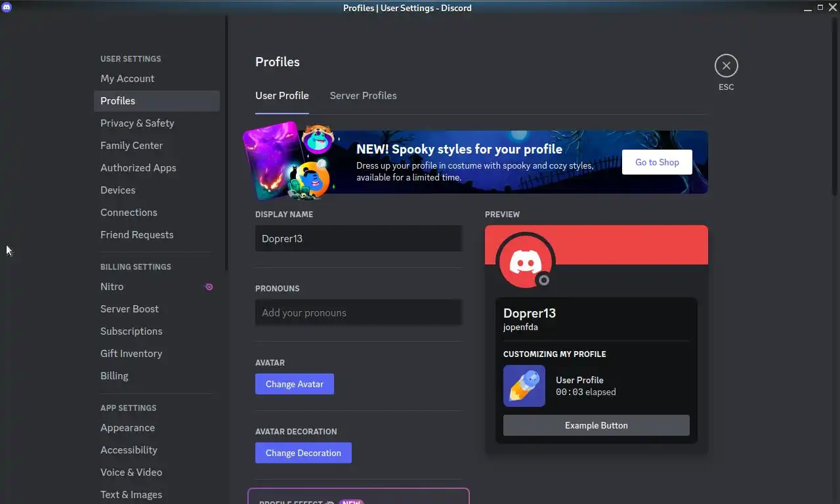Click the NEW! Spooky styles banner heading
This screenshot has width=840, height=504.
pos(459,149)
